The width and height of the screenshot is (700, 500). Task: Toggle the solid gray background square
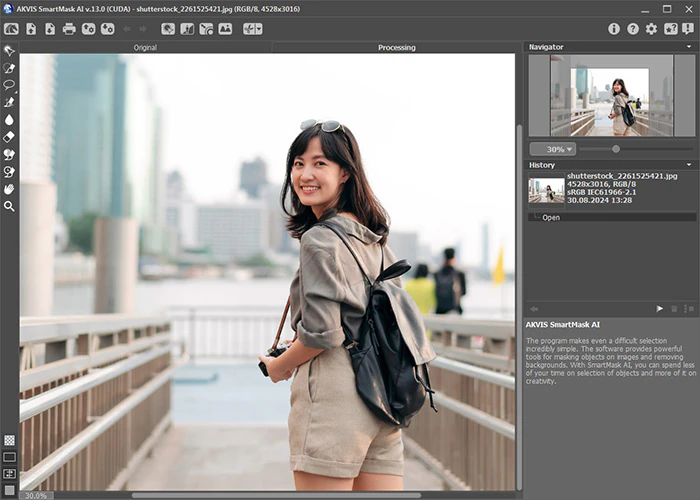(x=9, y=490)
